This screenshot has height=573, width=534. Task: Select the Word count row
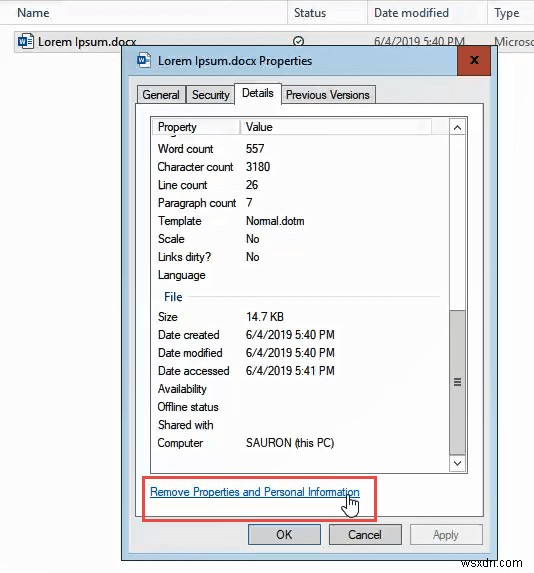point(299,149)
